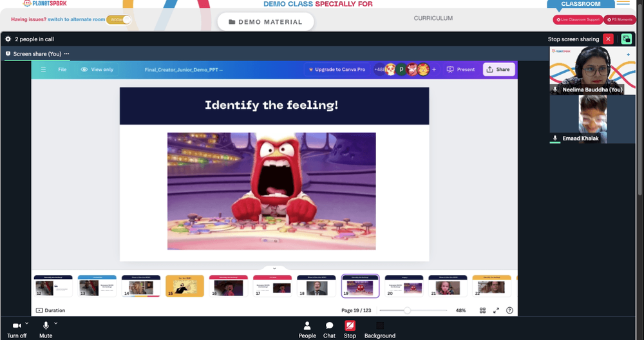Click the green P collaborator avatar
Viewport: 644px width, 340px height.
401,70
